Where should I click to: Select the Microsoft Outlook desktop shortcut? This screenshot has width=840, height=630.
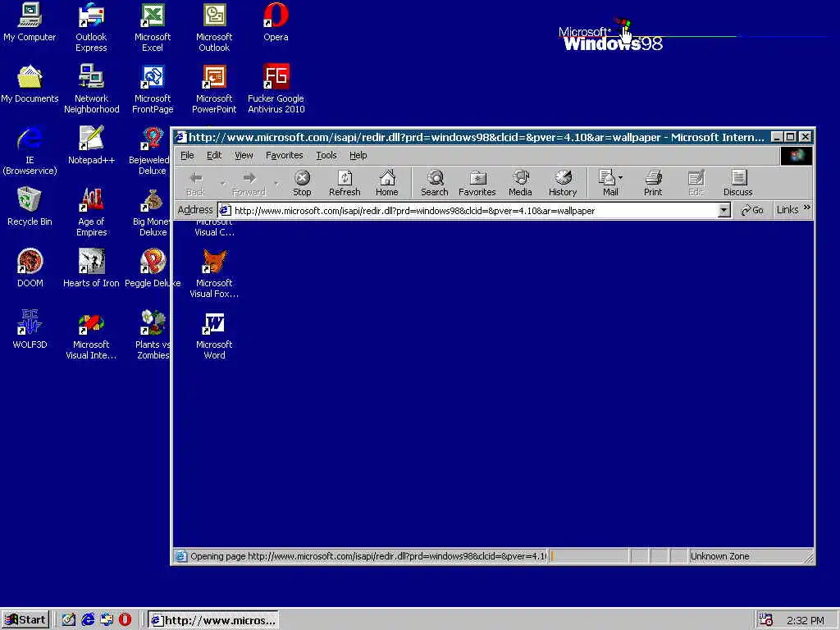[x=214, y=27]
